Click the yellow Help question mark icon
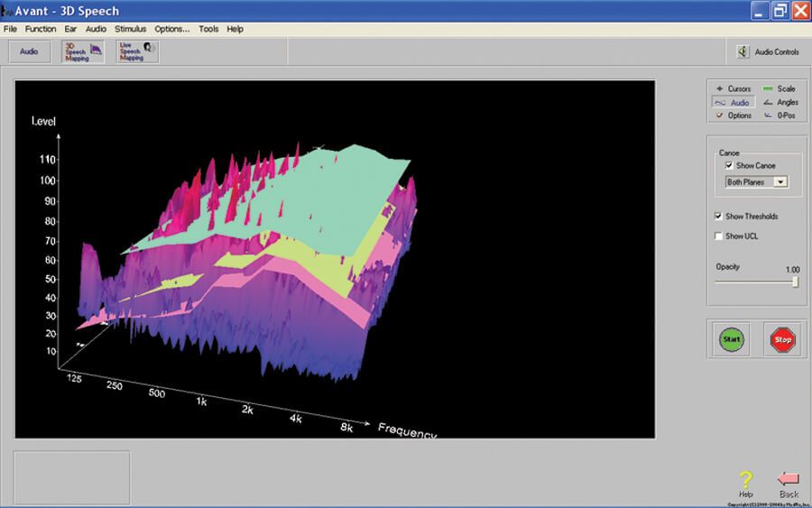The image size is (812, 508). pyautogui.click(x=745, y=479)
